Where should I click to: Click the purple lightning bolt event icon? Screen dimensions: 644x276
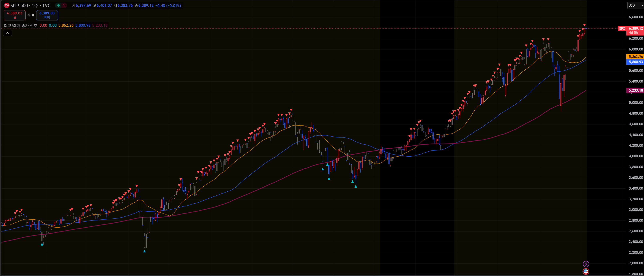point(586,264)
